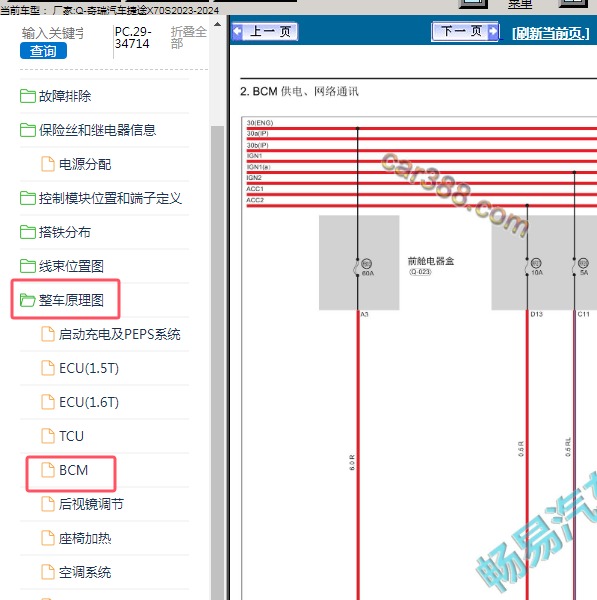Click the page icon beside ECU(1.5T)
The image size is (597, 600).
[48, 368]
